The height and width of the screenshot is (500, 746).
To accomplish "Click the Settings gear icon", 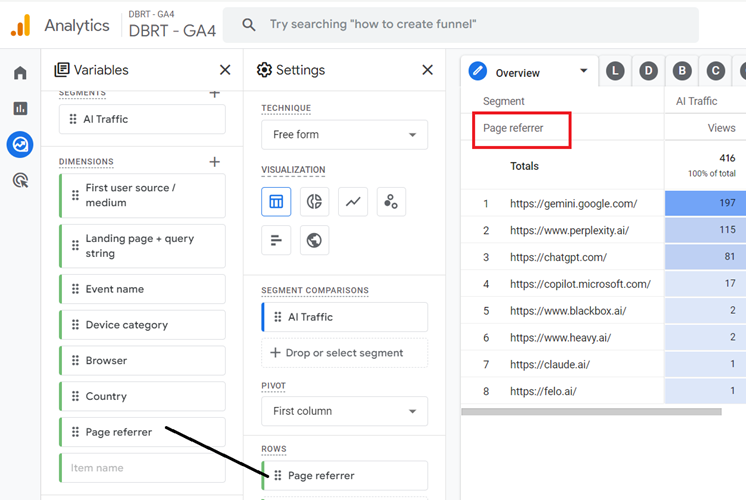I will (264, 70).
